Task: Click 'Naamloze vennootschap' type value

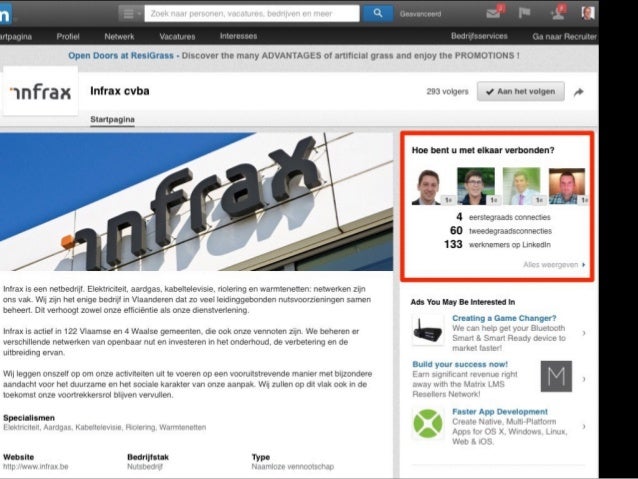Action: [x=293, y=467]
